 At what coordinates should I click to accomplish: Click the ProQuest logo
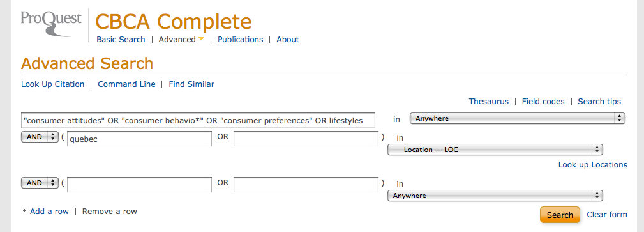pos(51,22)
